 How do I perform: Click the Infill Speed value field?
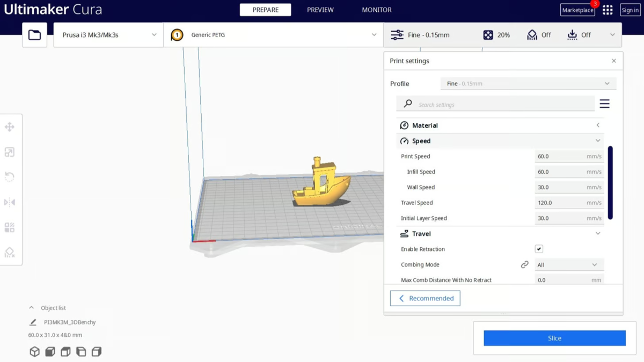569,172
